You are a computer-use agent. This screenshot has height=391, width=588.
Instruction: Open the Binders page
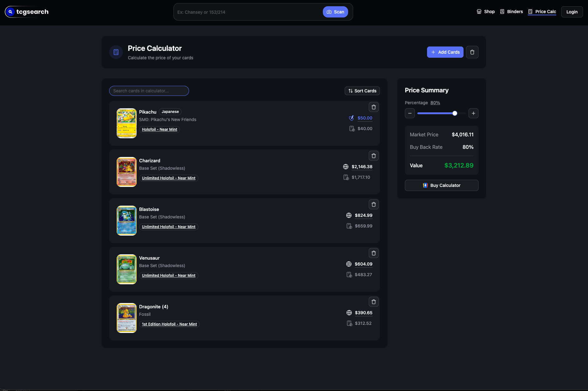[512, 12]
